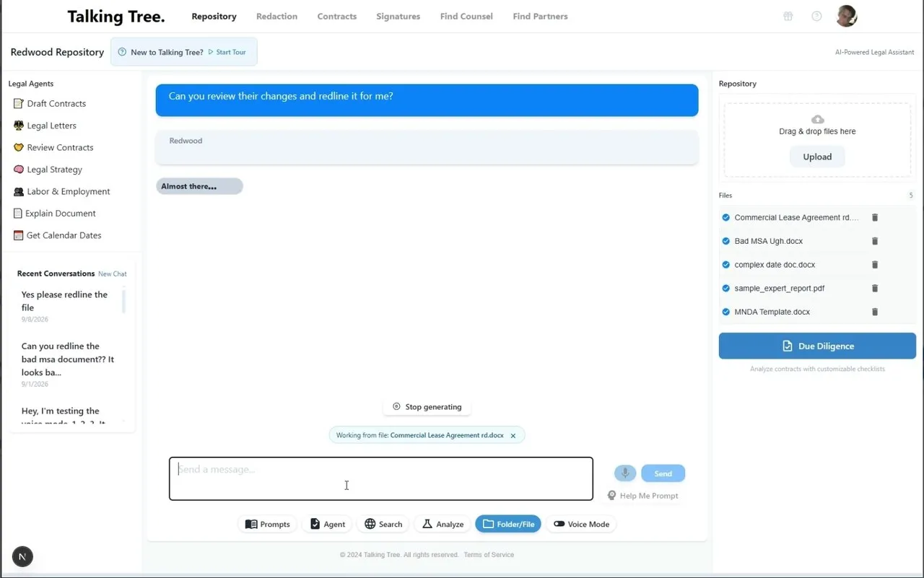924x578 pixels.
Task: Go to the Contracts tab
Action: click(337, 17)
